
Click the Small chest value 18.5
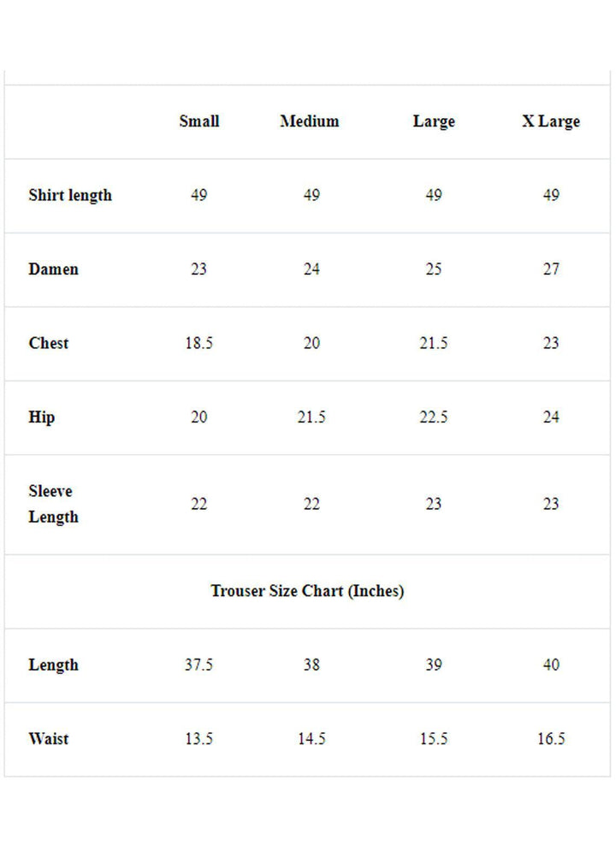pyautogui.click(x=199, y=343)
